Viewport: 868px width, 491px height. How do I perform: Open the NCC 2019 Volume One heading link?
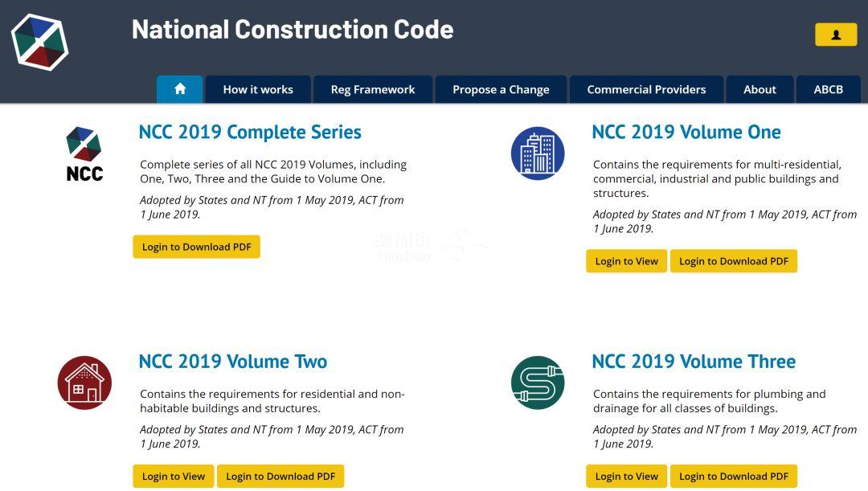tap(686, 132)
